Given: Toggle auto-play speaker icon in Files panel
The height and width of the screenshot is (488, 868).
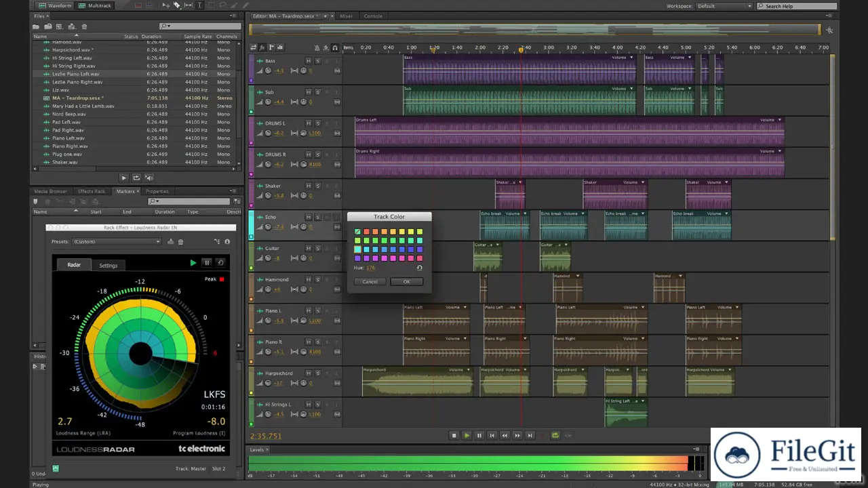Looking at the screenshot, I should (x=149, y=178).
